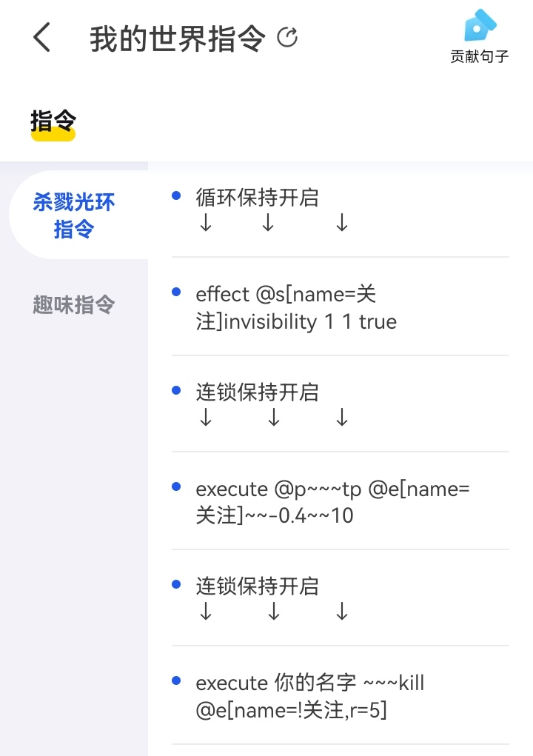Viewport: 533px width, 756px height.
Task: Select the execute @p~~~tp command text
Action: click(332, 502)
